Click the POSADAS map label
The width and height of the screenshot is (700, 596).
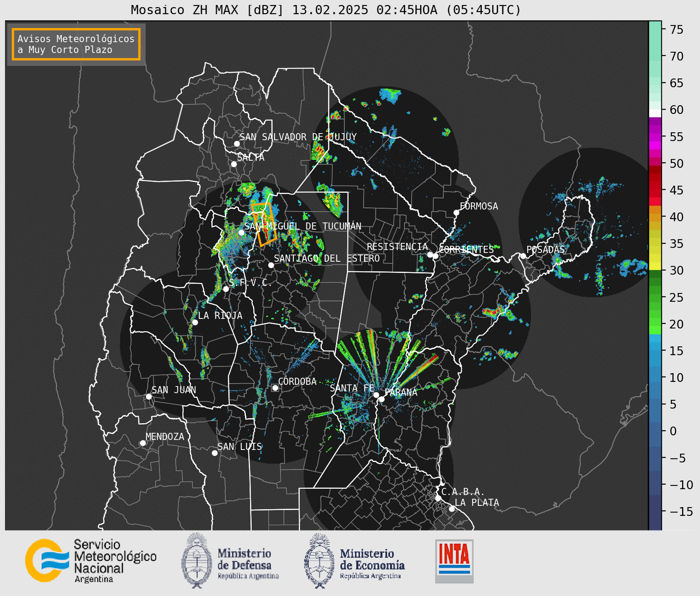546,250
